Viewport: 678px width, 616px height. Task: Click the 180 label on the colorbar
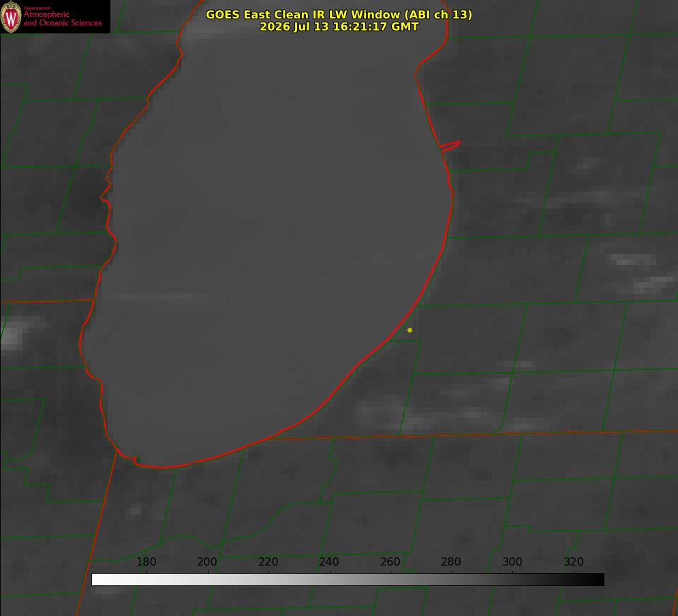coord(146,561)
